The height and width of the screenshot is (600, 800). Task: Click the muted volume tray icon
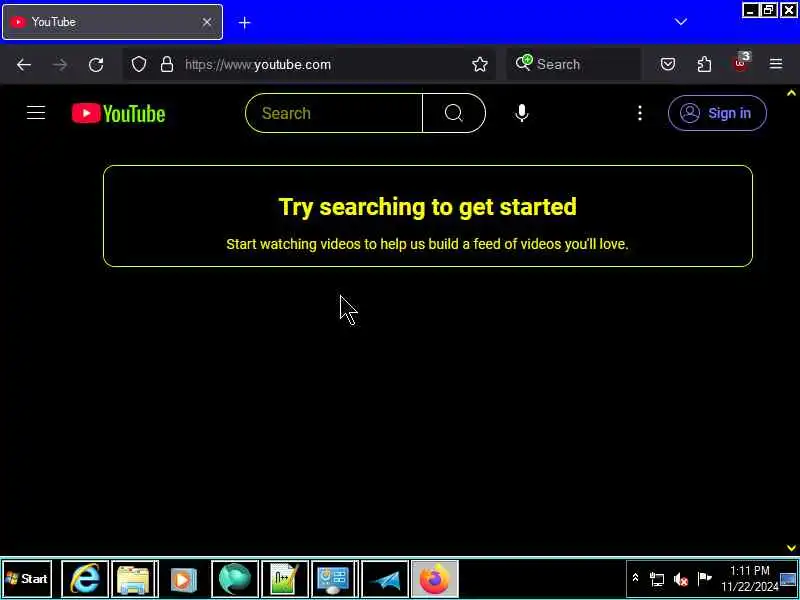681,579
